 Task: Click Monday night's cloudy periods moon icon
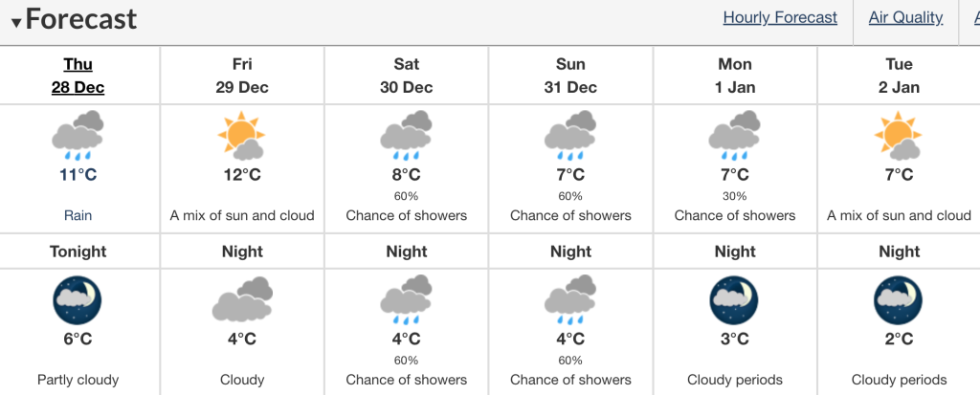tap(734, 300)
